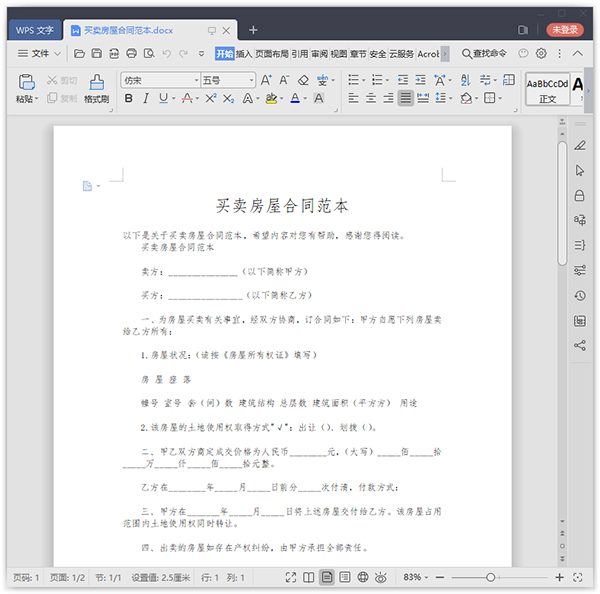Screen dimensions: 600x594
Task: Enter full screen view from status bar
Action: [291, 577]
